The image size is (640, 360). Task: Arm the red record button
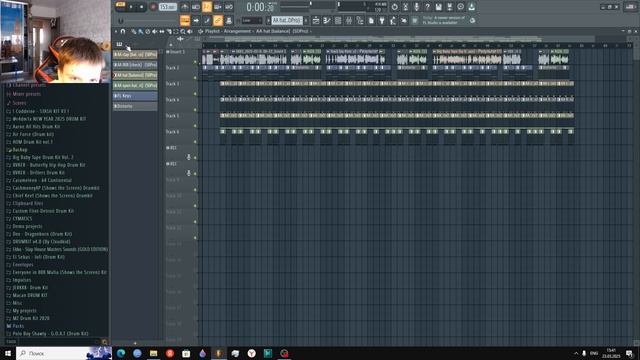(x=153, y=7)
